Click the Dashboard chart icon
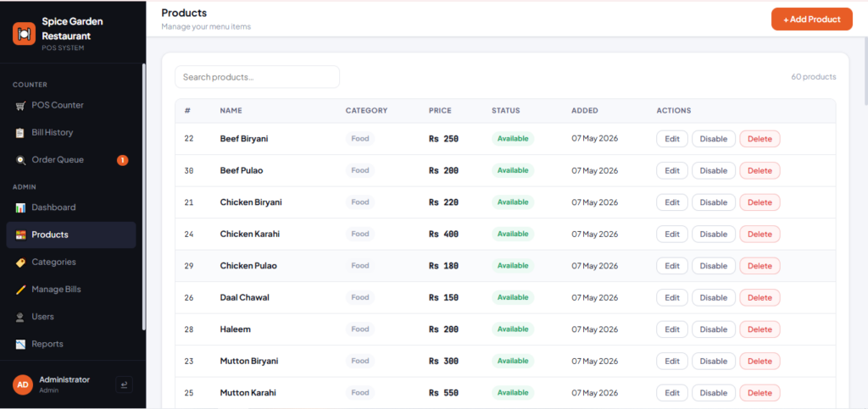The height and width of the screenshot is (409, 868). coord(20,207)
